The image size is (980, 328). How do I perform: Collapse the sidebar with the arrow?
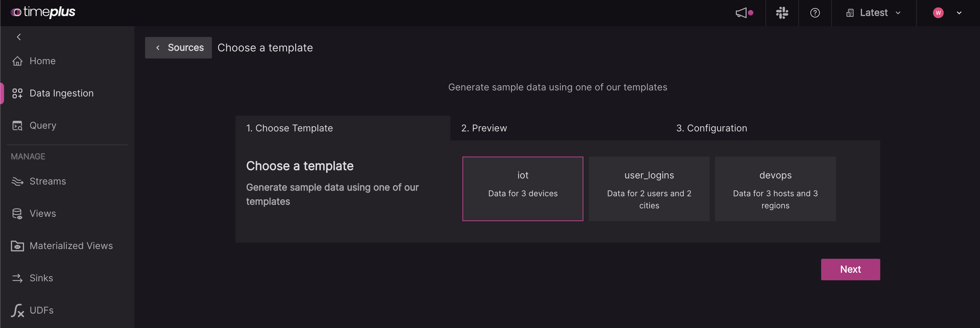[x=19, y=37]
